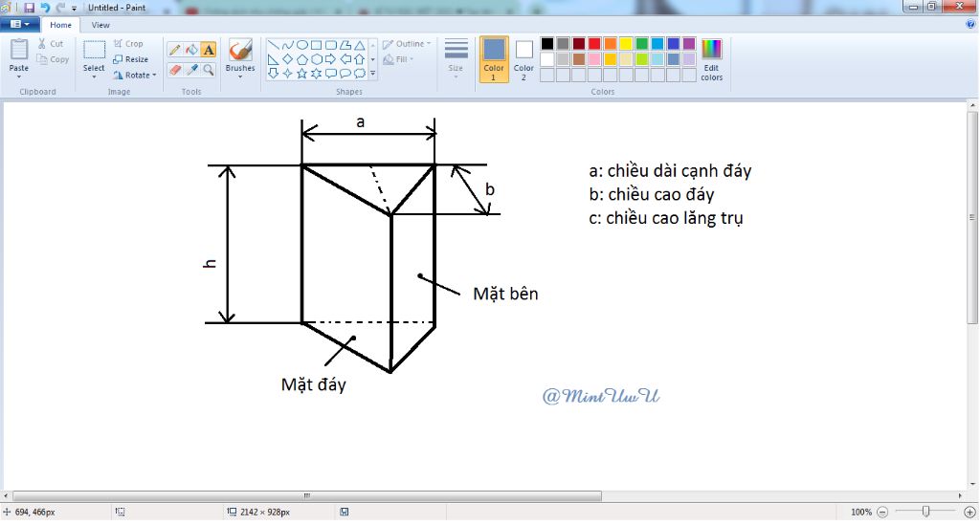Click the Copy button

click(x=54, y=59)
